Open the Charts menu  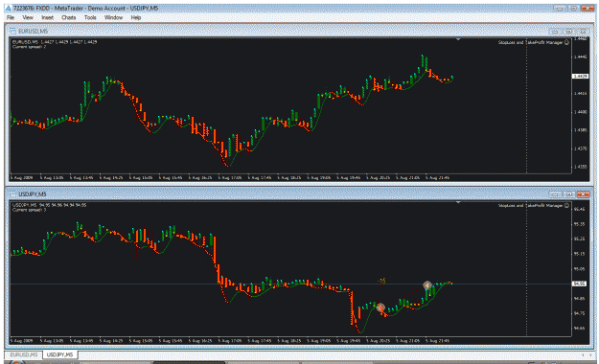pyautogui.click(x=69, y=17)
